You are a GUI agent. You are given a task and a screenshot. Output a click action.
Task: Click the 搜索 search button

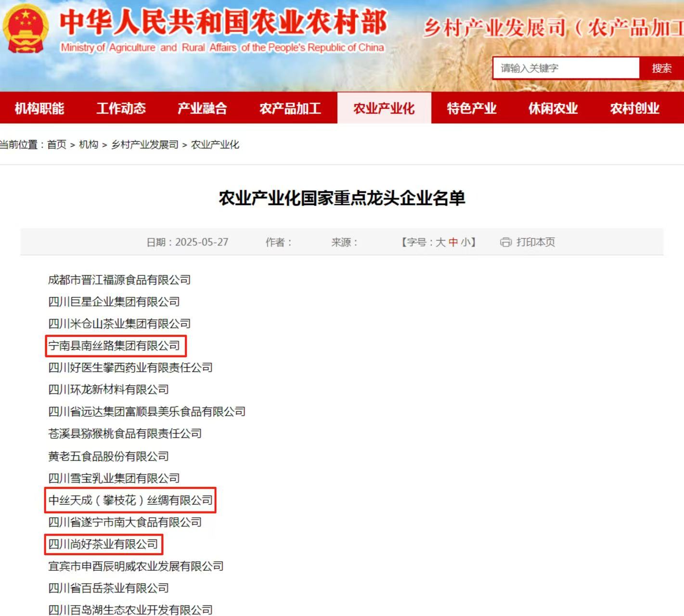[x=661, y=68]
